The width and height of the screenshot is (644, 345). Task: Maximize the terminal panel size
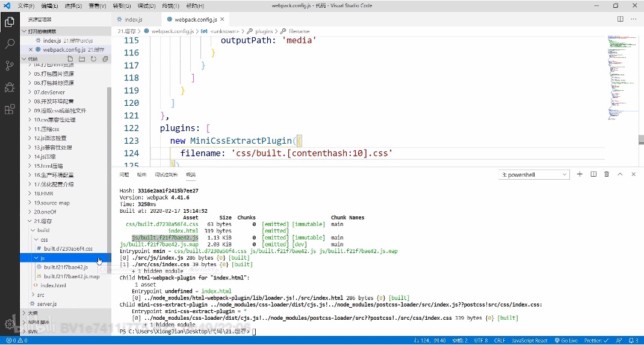click(620, 174)
